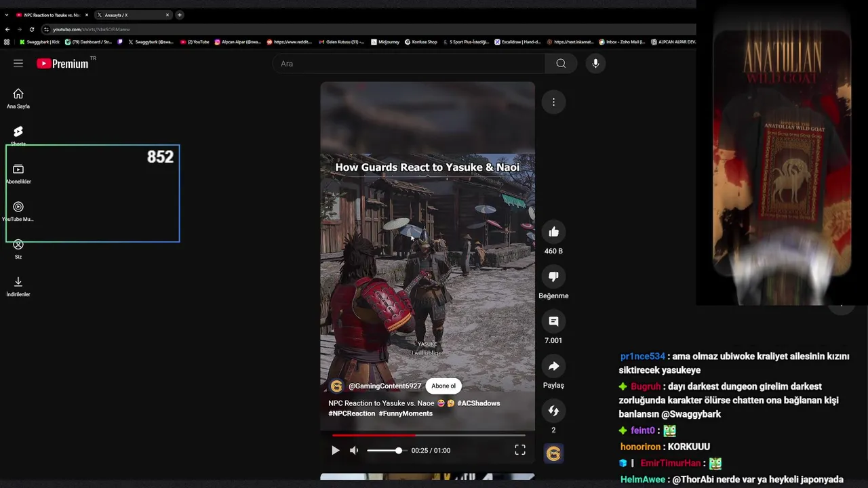The width and height of the screenshot is (868, 488).
Task: Open @GamingContent6927 channel link
Action: pos(384,386)
